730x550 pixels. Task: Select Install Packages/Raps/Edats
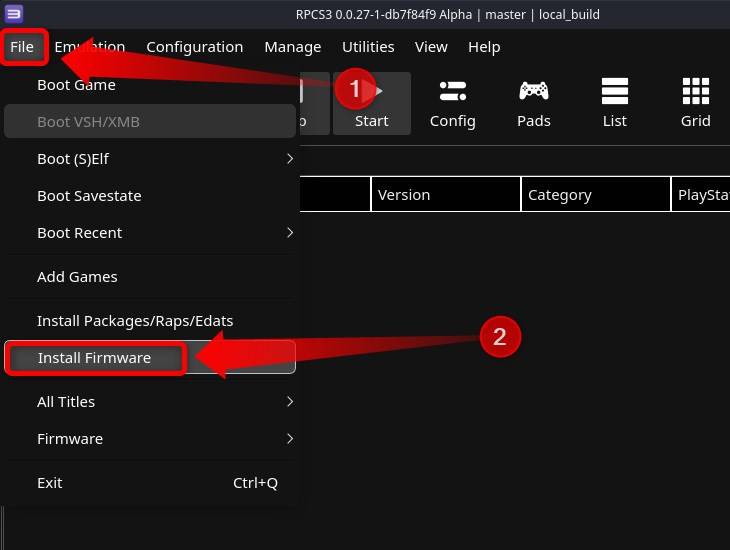coord(135,321)
